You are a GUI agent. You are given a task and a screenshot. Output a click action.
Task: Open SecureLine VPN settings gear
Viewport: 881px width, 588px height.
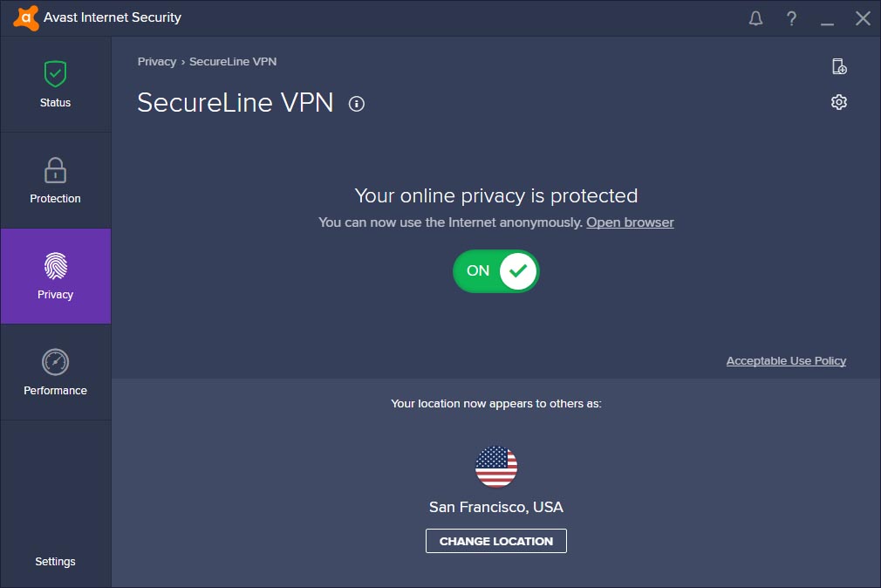(839, 102)
